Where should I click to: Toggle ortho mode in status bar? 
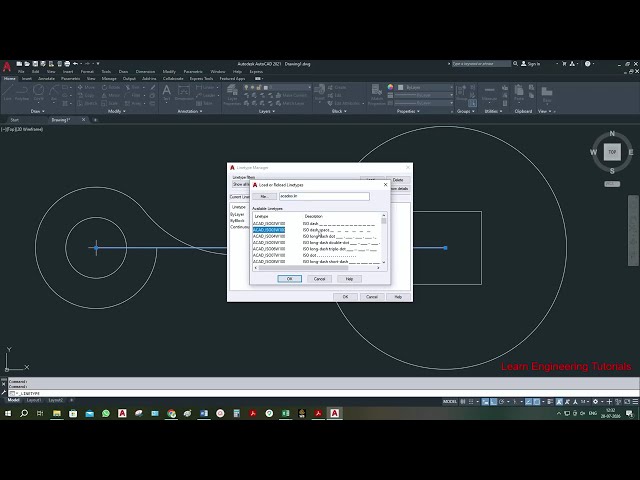click(493, 402)
